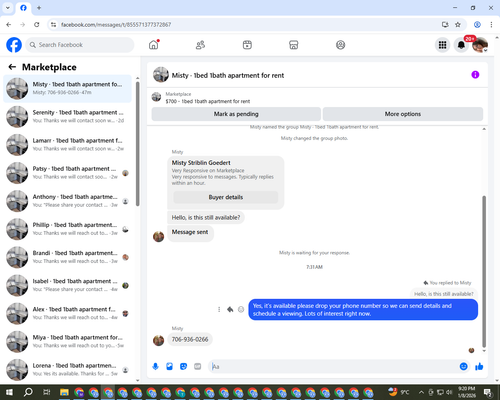This screenshot has width=500, height=400.
Task: Open the Brandi conversation
Action: tap(68, 257)
